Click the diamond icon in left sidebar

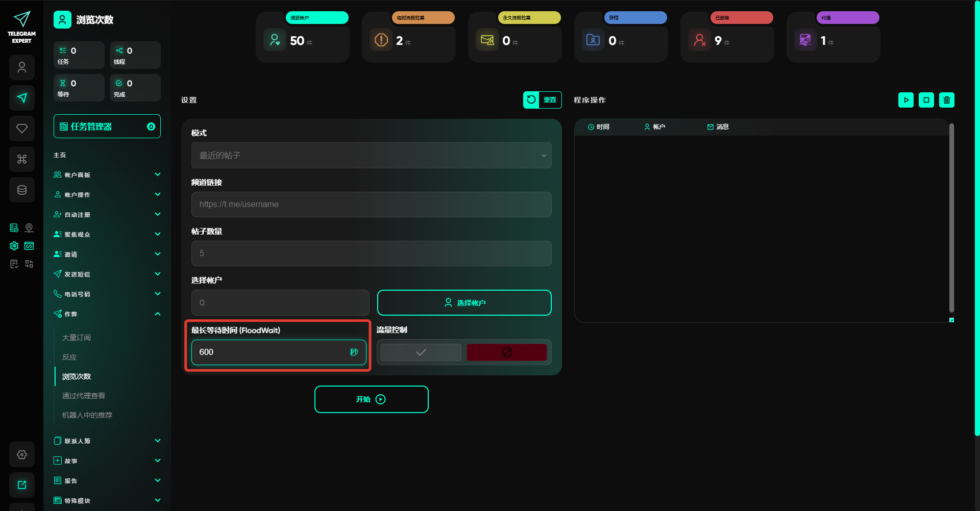pyautogui.click(x=22, y=129)
